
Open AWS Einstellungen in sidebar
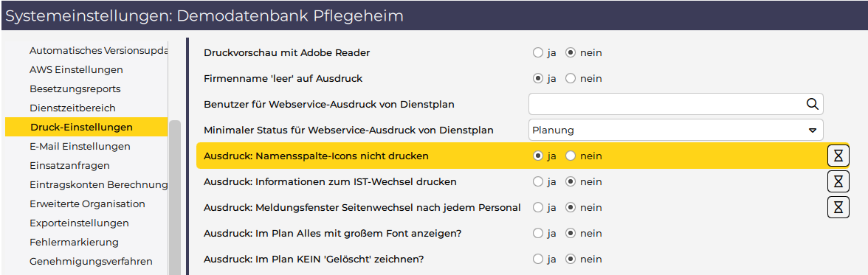pyautogui.click(x=77, y=70)
